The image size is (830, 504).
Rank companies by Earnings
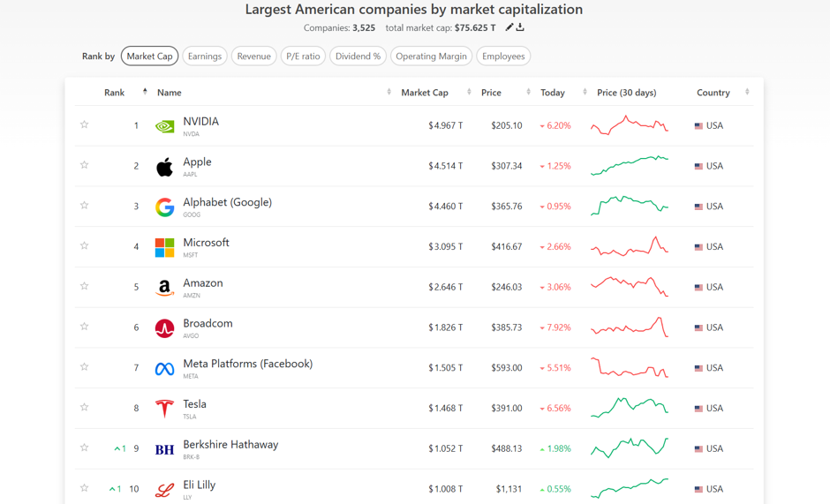pos(205,56)
